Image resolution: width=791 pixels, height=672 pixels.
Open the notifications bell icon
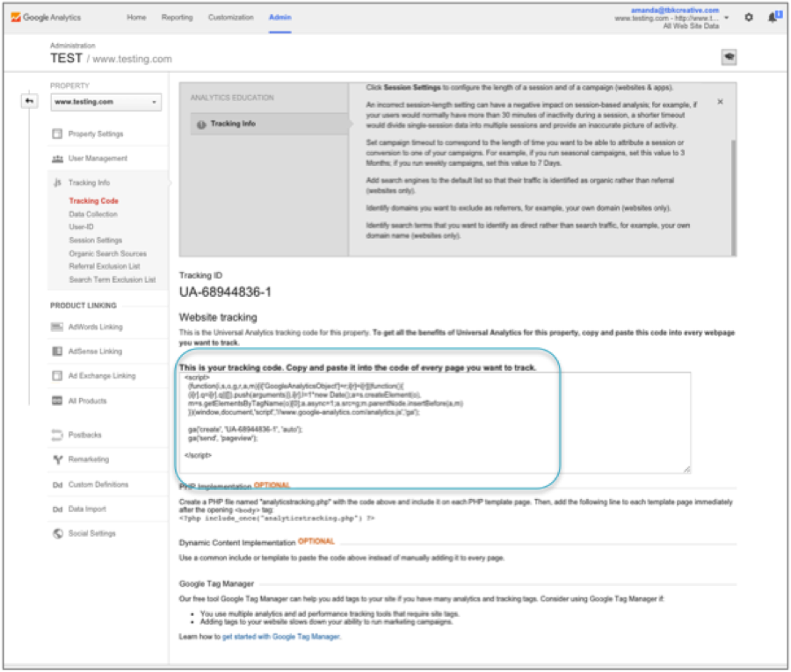tap(773, 18)
